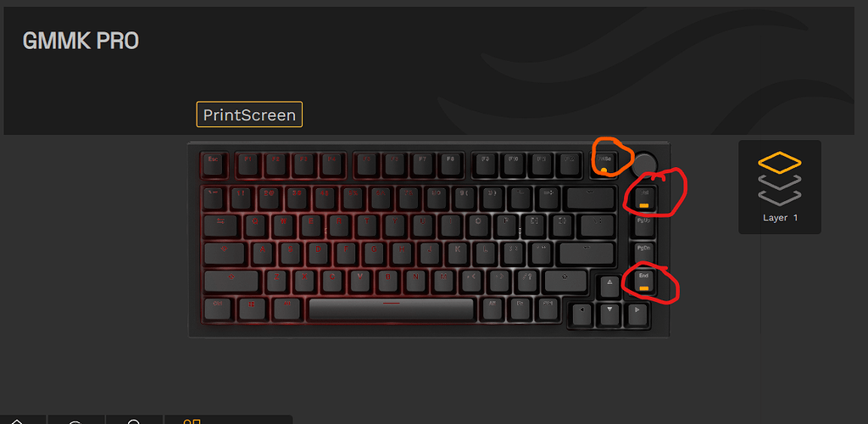Click the stacked Layer 1 icon

(780, 178)
